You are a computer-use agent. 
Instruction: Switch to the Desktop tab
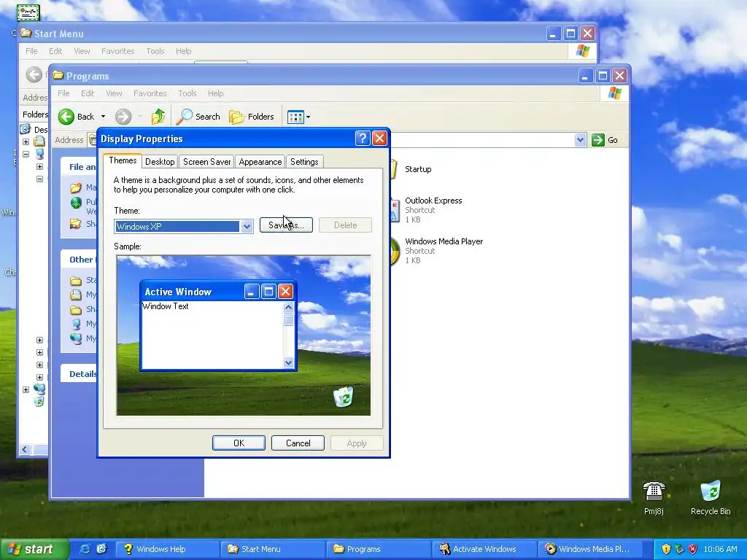pyautogui.click(x=160, y=162)
